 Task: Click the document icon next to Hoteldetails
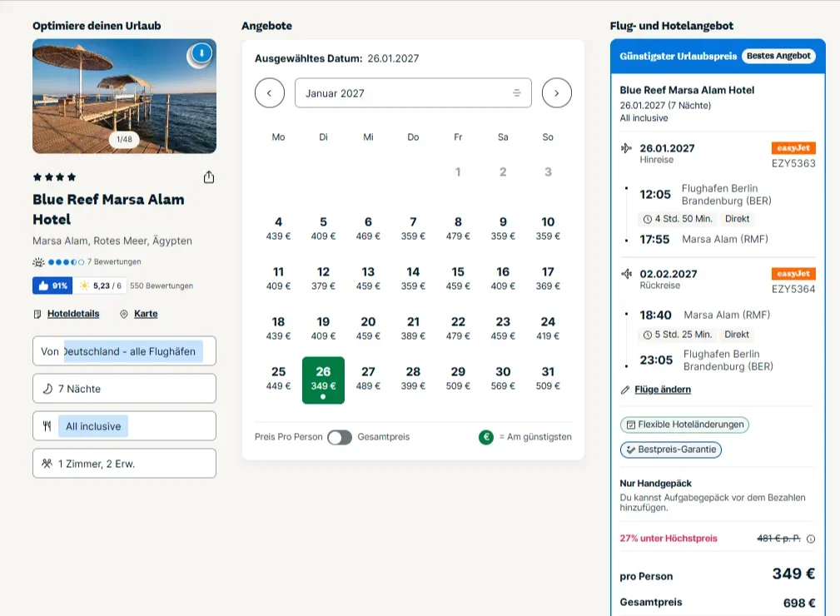click(37, 314)
